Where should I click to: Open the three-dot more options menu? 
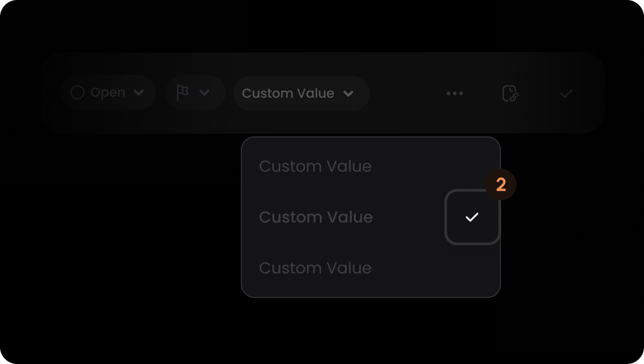(455, 93)
